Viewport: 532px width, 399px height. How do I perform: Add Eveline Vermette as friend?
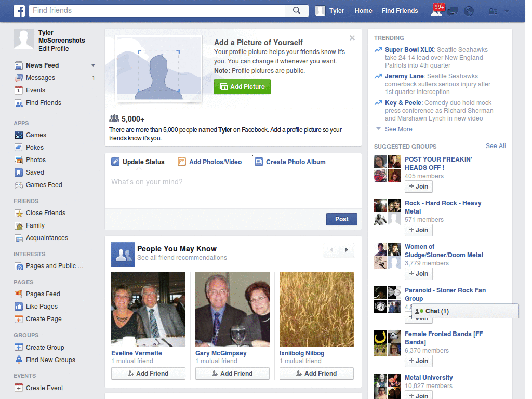pos(148,373)
